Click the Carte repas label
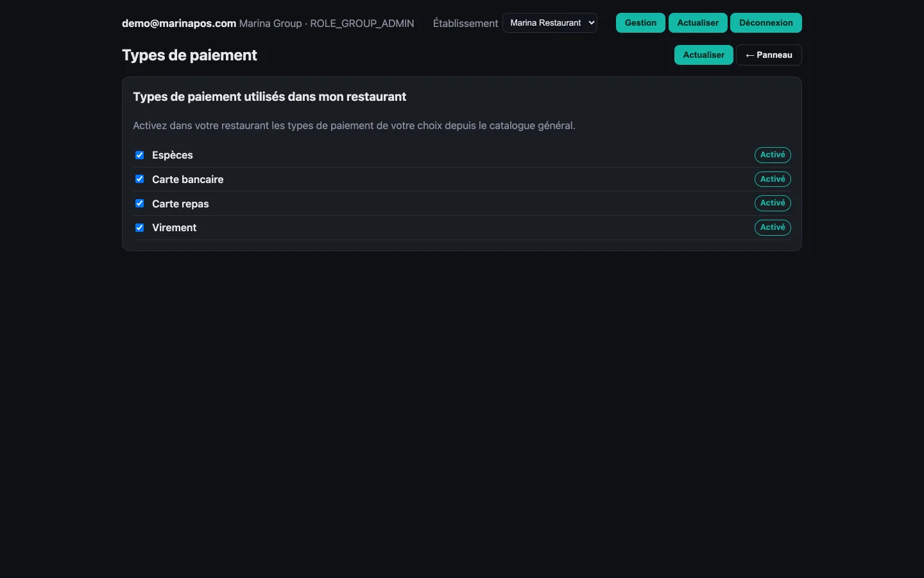 (180, 204)
